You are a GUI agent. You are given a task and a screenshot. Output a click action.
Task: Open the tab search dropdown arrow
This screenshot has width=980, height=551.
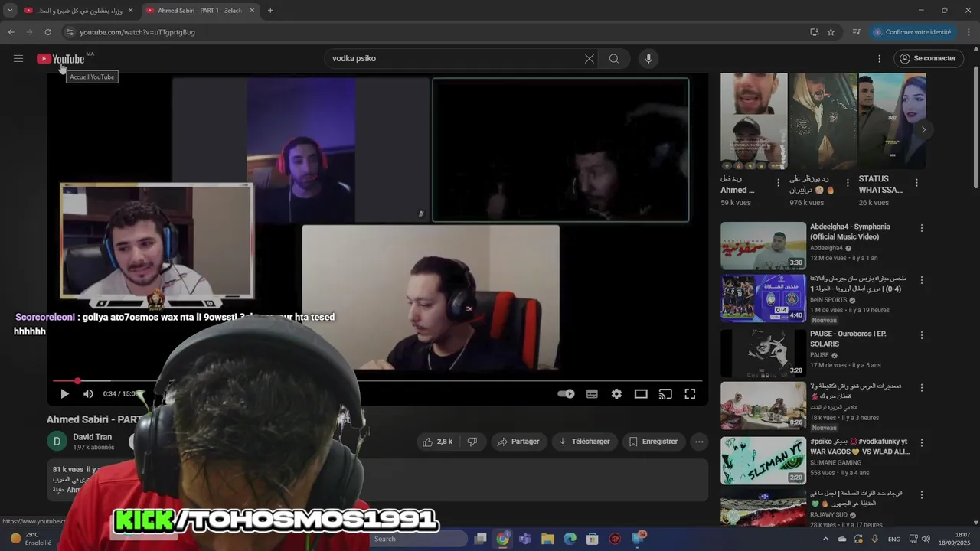click(x=10, y=11)
